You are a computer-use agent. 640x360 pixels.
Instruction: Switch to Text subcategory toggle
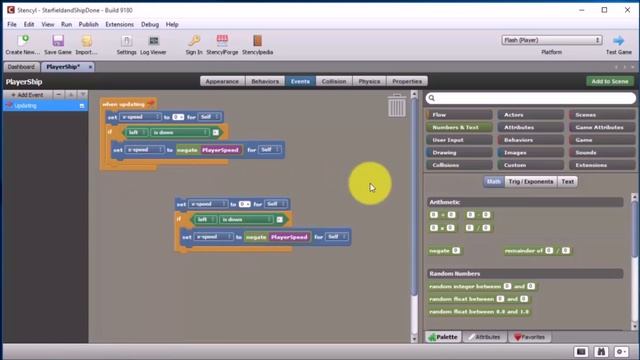point(567,182)
